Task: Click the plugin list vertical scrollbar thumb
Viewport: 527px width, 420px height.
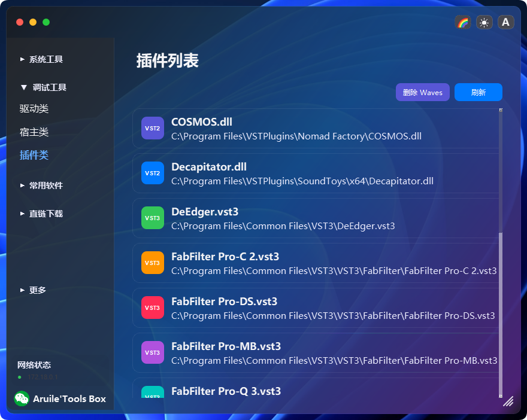Action: (x=501, y=172)
